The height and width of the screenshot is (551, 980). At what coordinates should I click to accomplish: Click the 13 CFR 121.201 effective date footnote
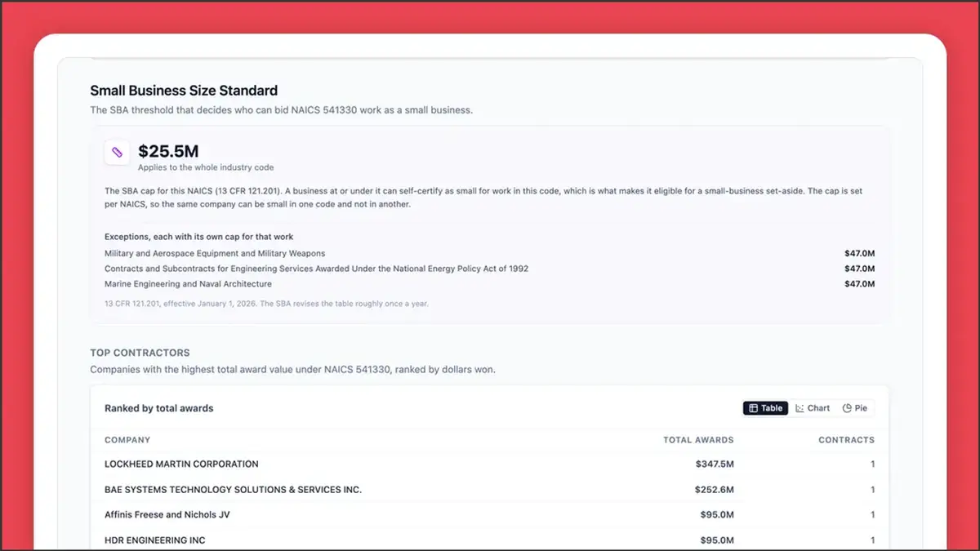[266, 304]
